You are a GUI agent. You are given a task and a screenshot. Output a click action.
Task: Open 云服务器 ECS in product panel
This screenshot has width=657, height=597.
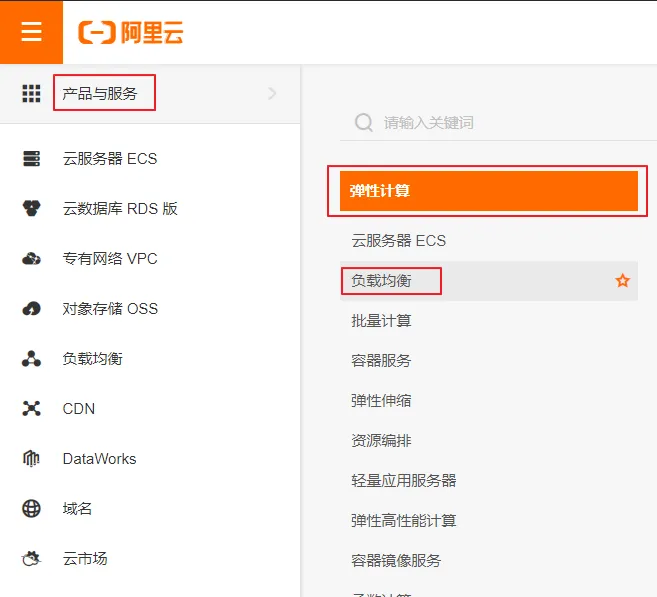pos(399,240)
